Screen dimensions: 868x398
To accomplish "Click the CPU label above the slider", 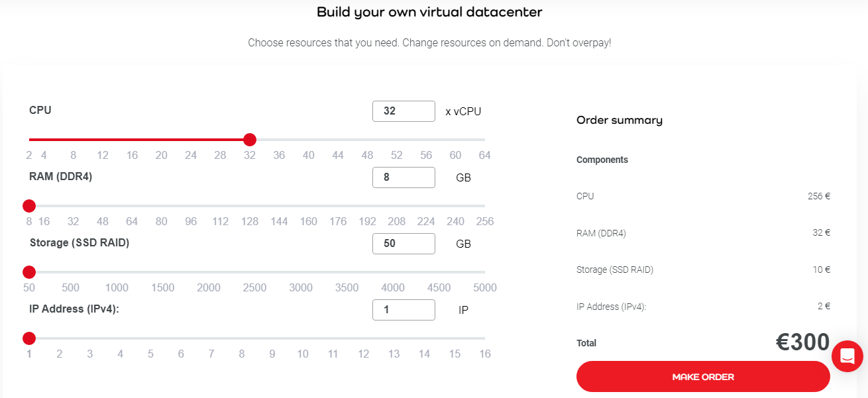I will click(40, 110).
